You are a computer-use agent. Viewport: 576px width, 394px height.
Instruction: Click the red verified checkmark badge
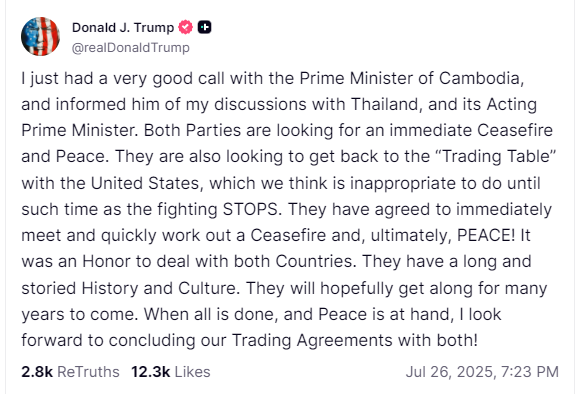[186, 27]
